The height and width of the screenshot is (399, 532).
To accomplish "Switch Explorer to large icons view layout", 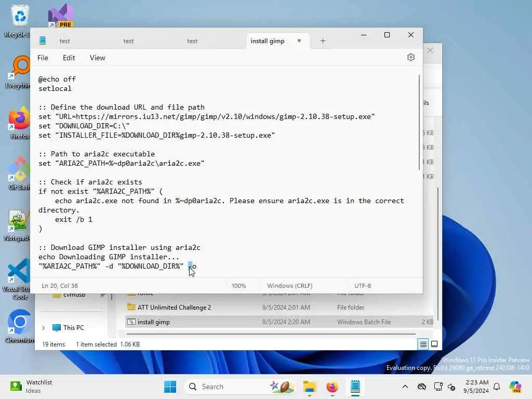I will tap(434, 344).
